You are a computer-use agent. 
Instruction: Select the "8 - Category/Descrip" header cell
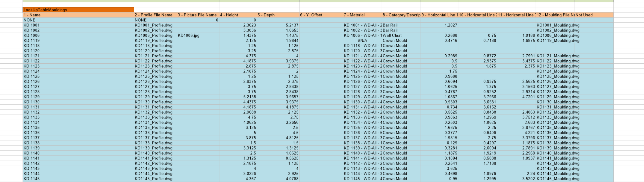401,15
